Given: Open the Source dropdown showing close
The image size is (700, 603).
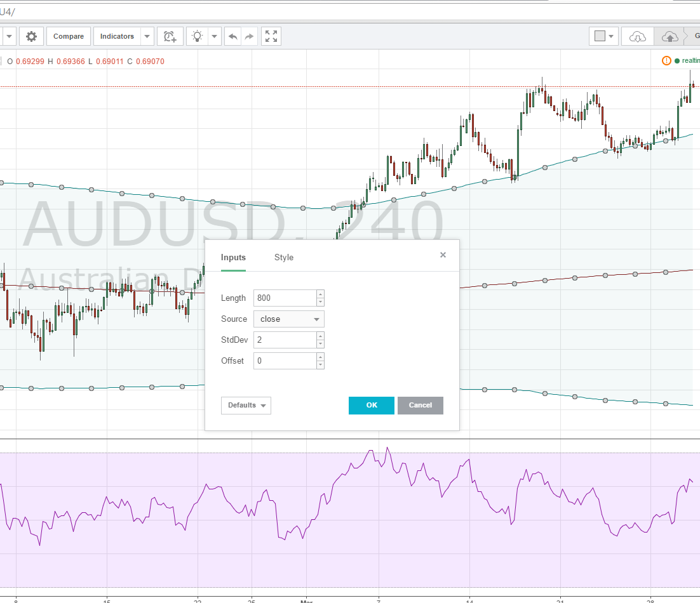Looking at the screenshot, I should (x=289, y=319).
